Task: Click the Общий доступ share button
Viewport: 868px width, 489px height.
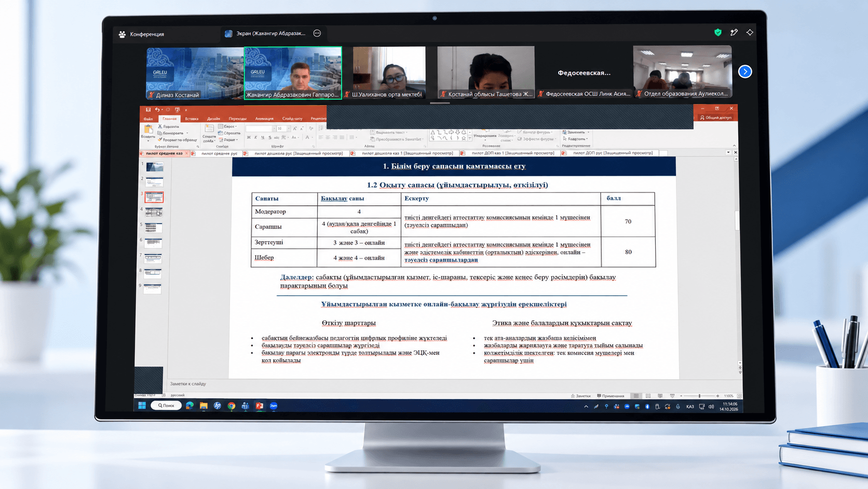Action: coord(716,118)
